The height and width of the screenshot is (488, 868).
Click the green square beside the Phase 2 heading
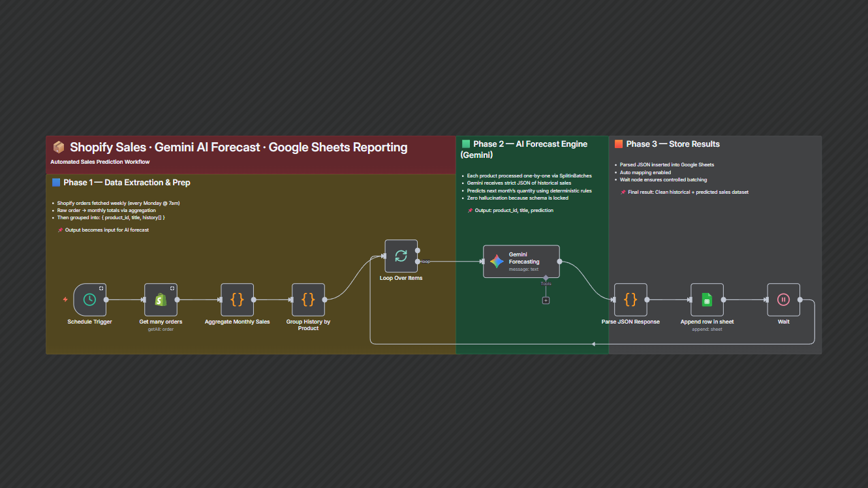click(x=465, y=144)
